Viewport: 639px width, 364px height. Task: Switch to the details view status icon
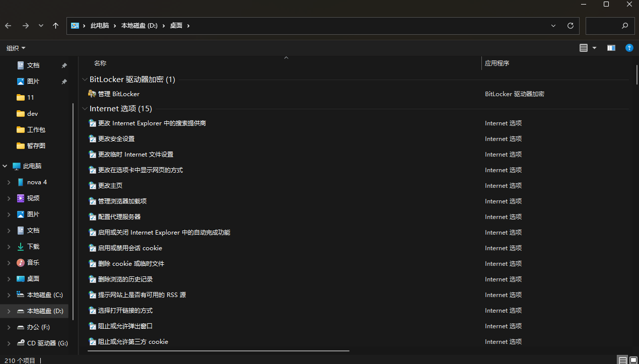point(623,360)
